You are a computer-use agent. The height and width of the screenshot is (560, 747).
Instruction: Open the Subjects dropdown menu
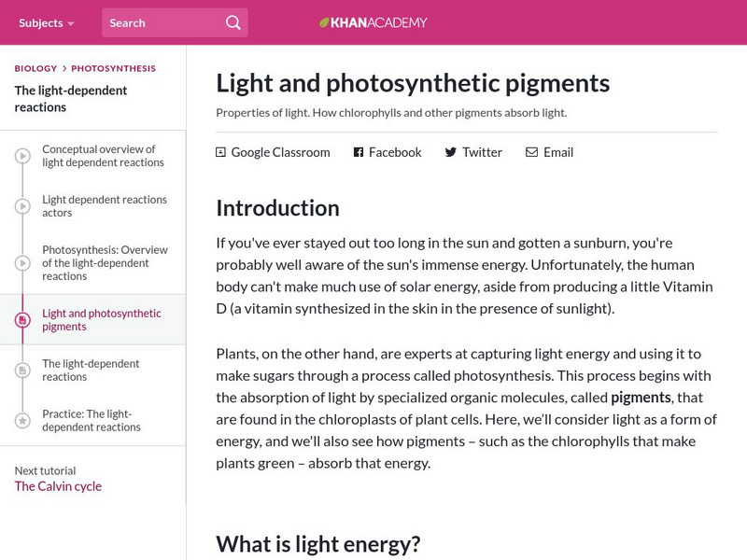coord(47,22)
